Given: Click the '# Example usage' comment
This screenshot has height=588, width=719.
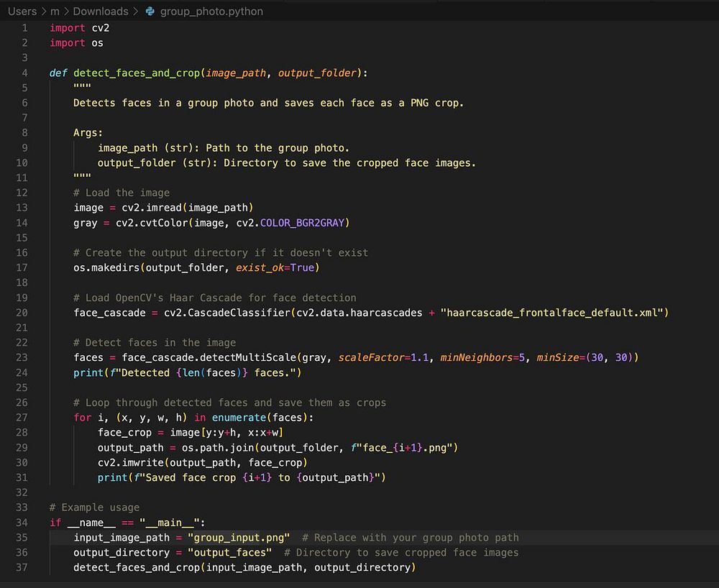Looking at the screenshot, I should (x=94, y=507).
